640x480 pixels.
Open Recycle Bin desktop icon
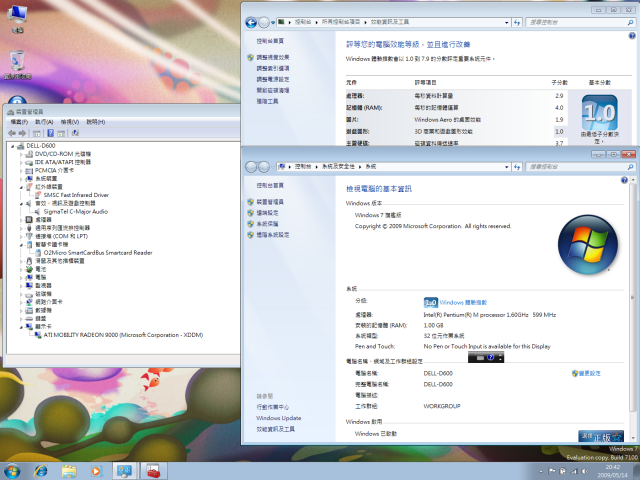click(18, 64)
